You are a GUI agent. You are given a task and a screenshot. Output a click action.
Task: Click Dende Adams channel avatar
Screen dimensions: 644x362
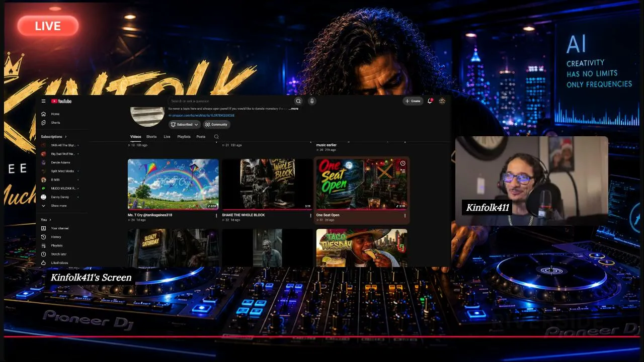coord(44,162)
